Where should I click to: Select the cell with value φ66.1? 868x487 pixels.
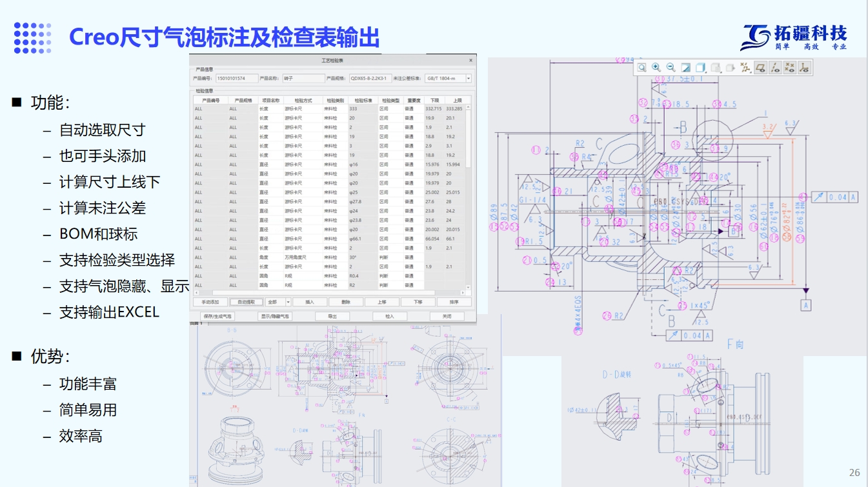click(x=363, y=239)
